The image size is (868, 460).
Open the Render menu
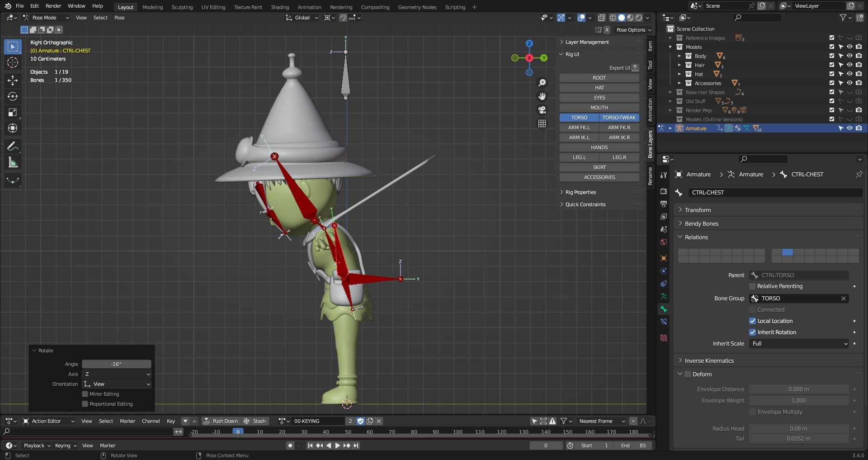(53, 6)
